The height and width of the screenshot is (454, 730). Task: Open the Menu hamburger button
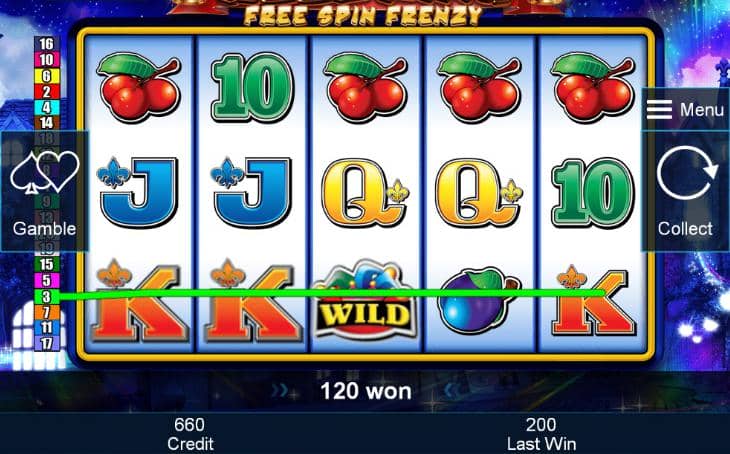coord(685,110)
